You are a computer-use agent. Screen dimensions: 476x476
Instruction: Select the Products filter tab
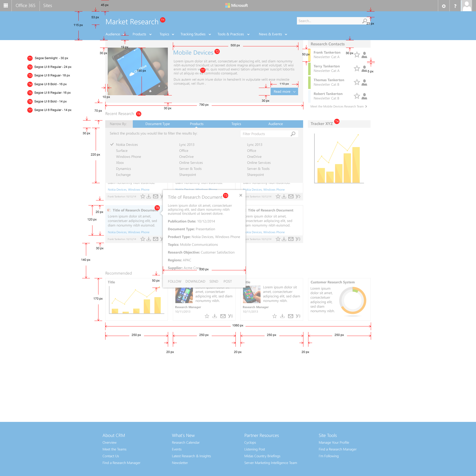pos(197,124)
